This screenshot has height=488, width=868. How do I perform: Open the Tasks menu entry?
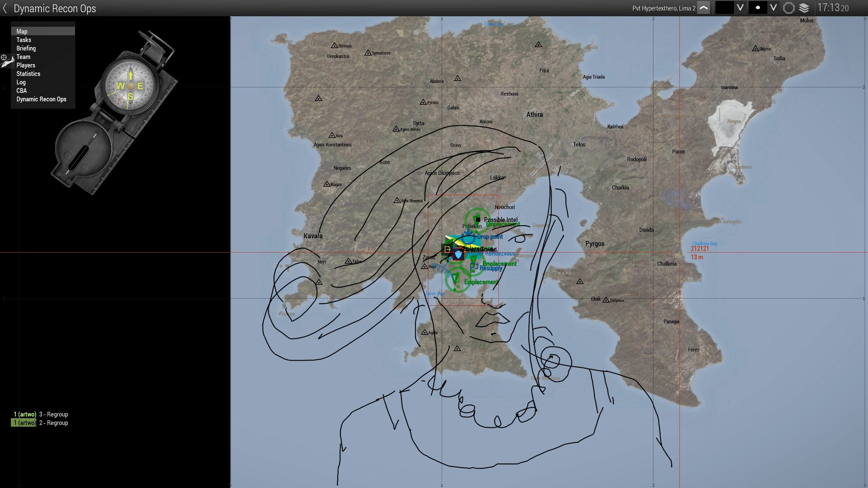coord(24,40)
